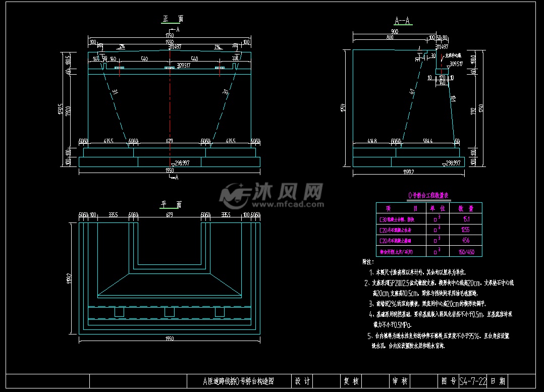Select the center bearing pad in front view
544x392 pixels.
(x=170, y=68)
